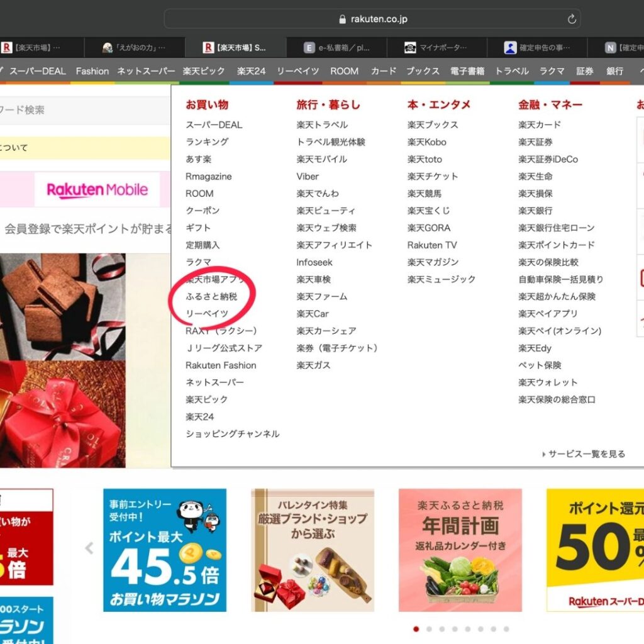Screen dimensions: 644x644
Task: Open あす楽 link under お買い物
Action: pos(198,159)
